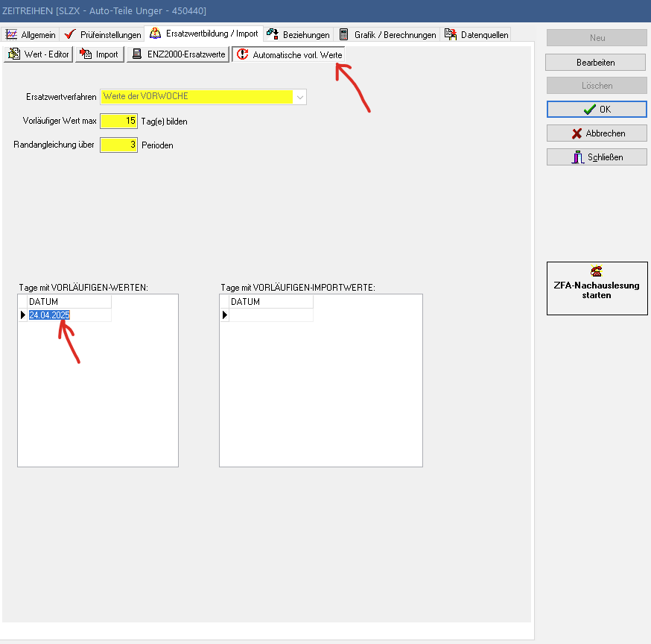Click the DATUM header in VORLÄUFIGEN-WERTEN list
Viewport: 651px width, 644px height.
(69, 301)
